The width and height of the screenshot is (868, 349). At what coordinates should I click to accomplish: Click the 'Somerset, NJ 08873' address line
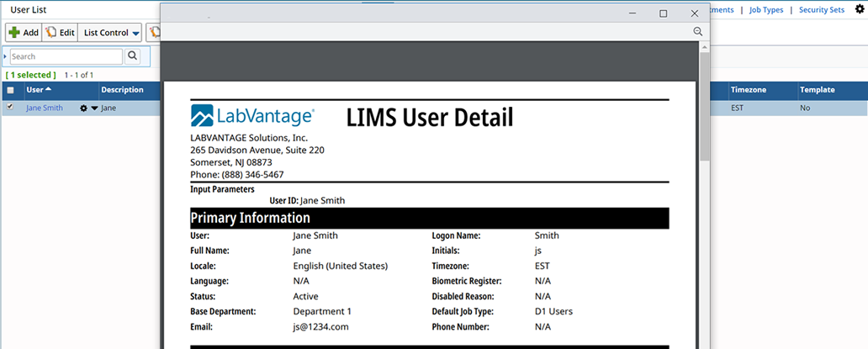(x=231, y=162)
